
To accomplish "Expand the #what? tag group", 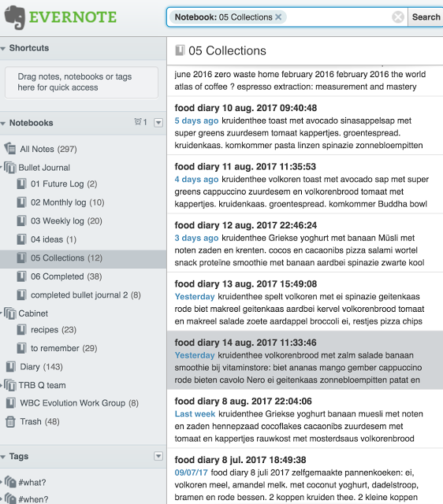I will coord(2,482).
